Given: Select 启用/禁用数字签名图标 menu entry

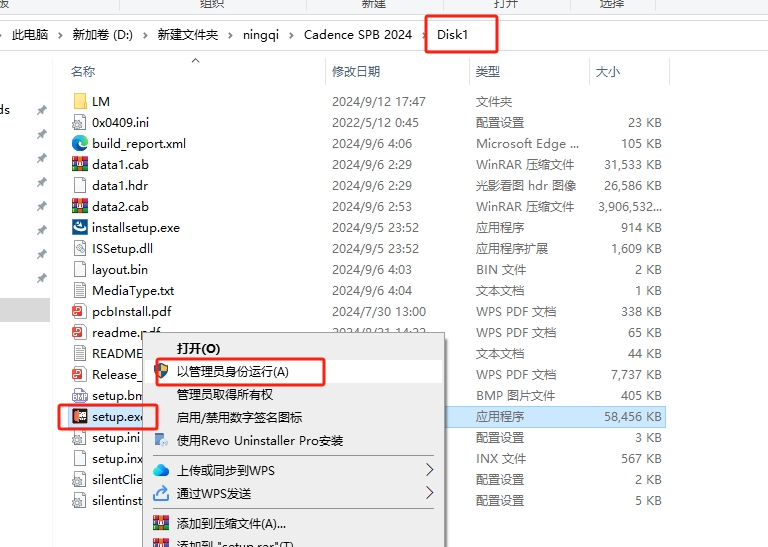Looking at the screenshot, I should point(239,418).
